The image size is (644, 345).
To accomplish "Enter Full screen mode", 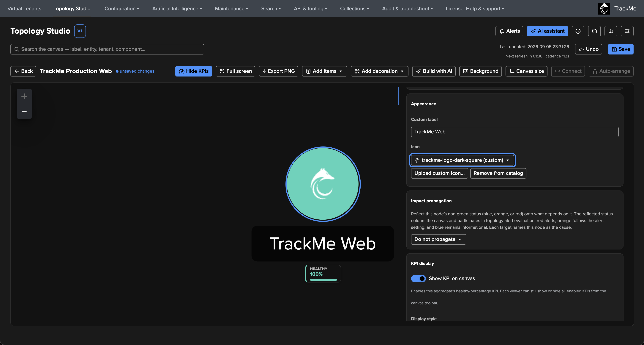I will [235, 71].
